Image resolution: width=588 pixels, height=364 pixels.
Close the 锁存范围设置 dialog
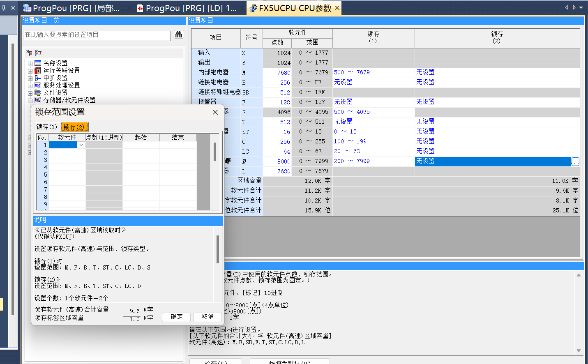click(215, 112)
